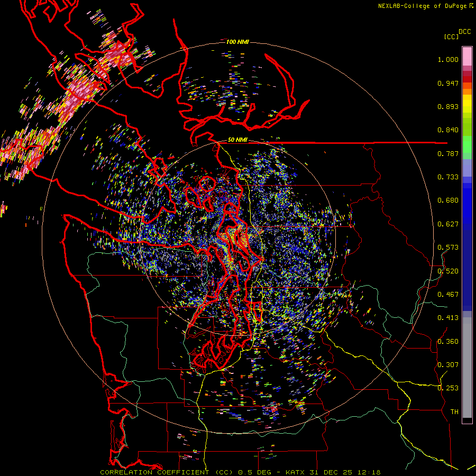The width and height of the screenshot is (476, 476).
Task: Click the 1.000 scale value
Action: [448, 59]
